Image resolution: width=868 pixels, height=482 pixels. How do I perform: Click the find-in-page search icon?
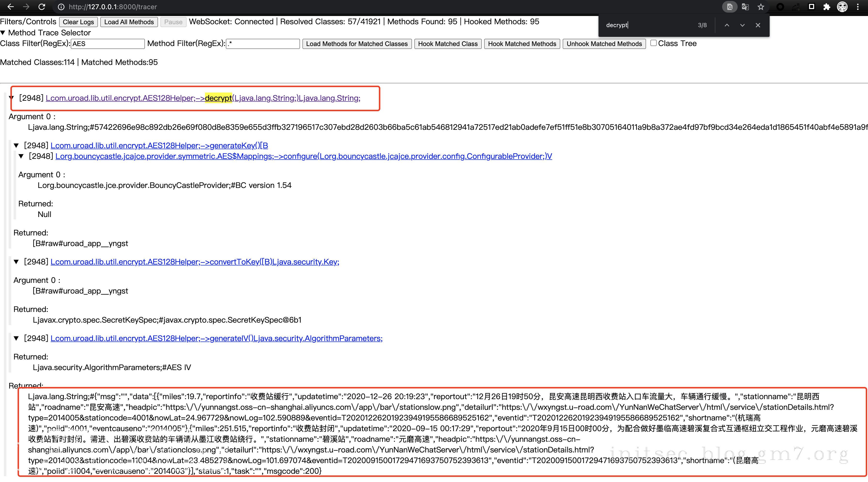click(729, 7)
